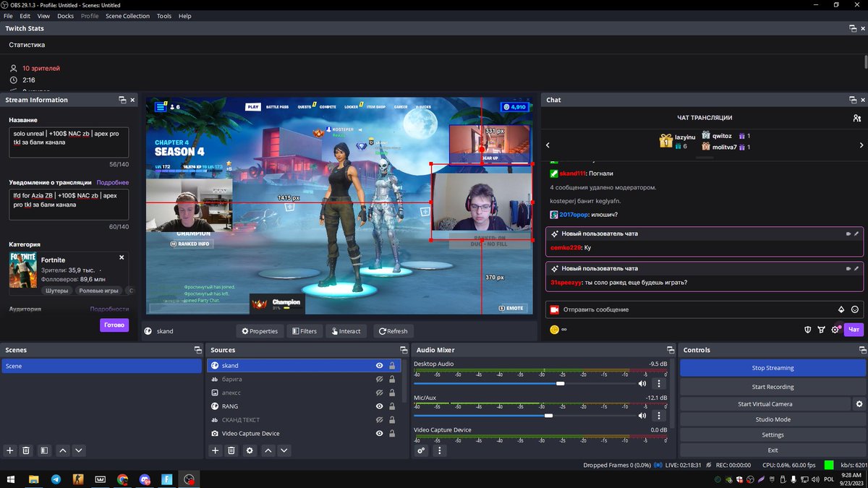Adjust Mic/Aux volume slider
868x488 pixels.
pyautogui.click(x=548, y=416)
